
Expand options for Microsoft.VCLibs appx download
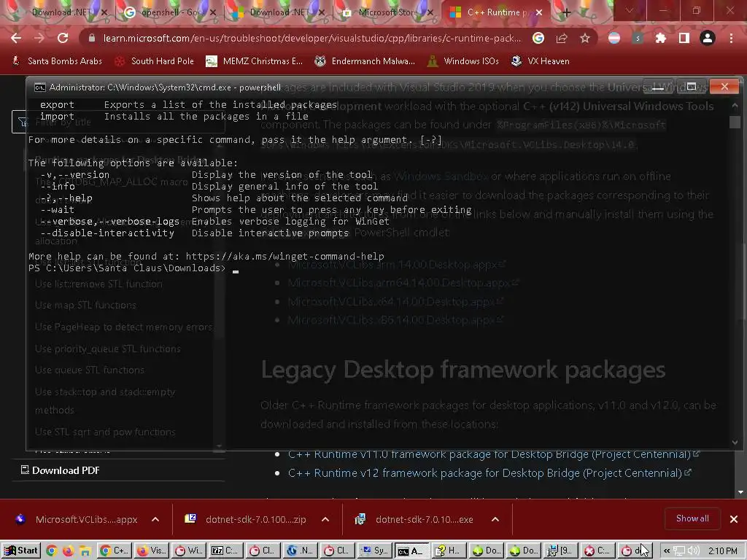tap(155, 519)
